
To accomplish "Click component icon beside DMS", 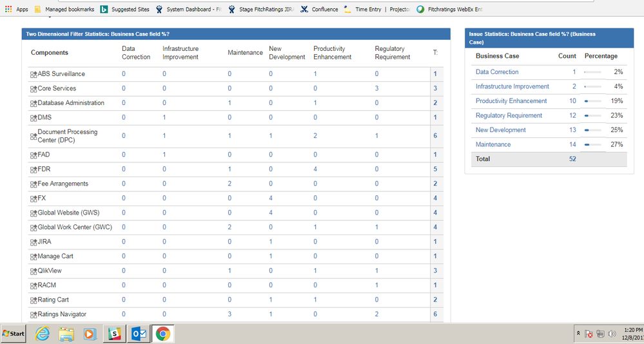I will click(x=34, y=119).
